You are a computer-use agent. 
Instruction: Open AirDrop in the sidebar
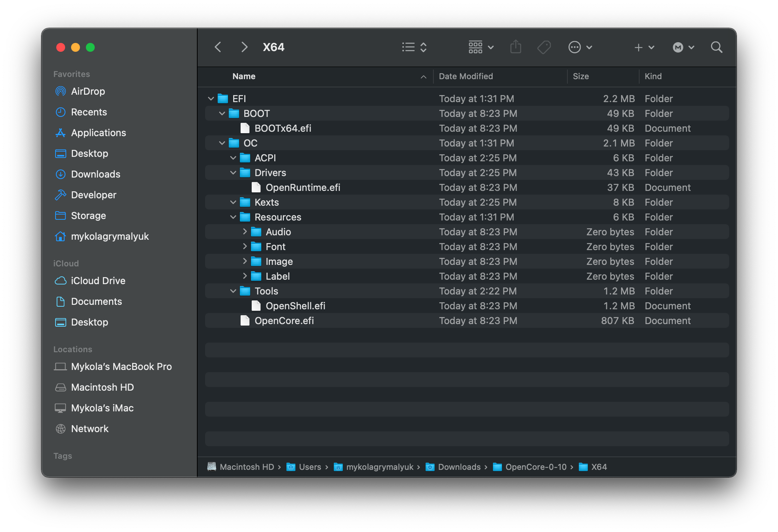pyautogui.click(x=88, y=91)
